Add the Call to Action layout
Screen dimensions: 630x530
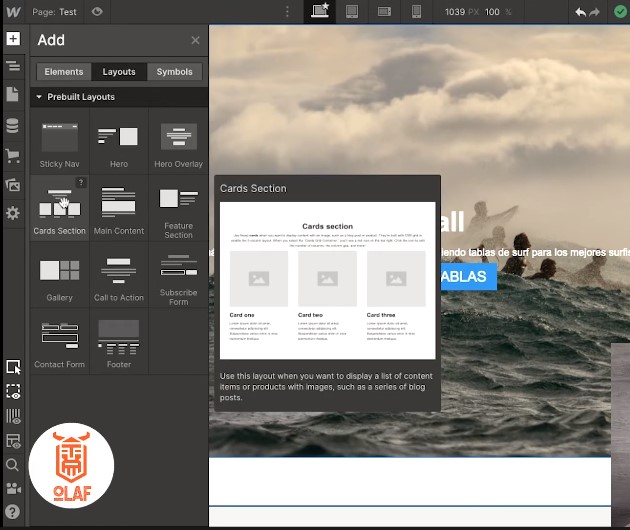pos(119,275)
